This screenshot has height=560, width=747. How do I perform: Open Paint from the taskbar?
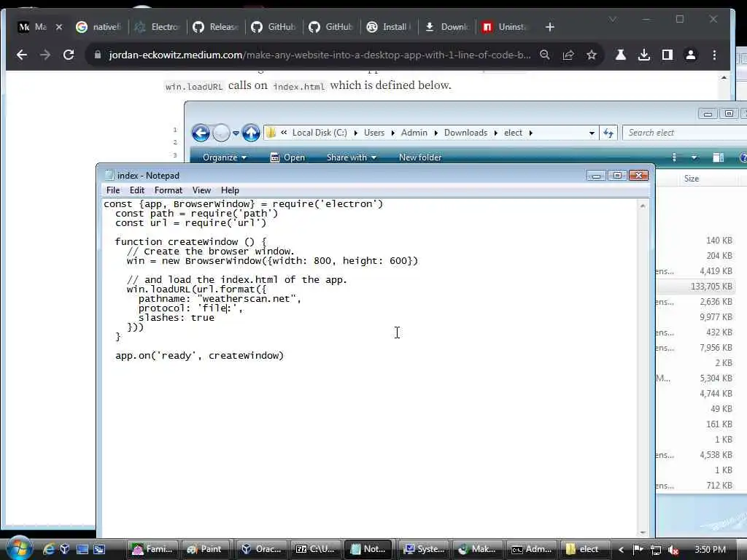tap(205, 549)
